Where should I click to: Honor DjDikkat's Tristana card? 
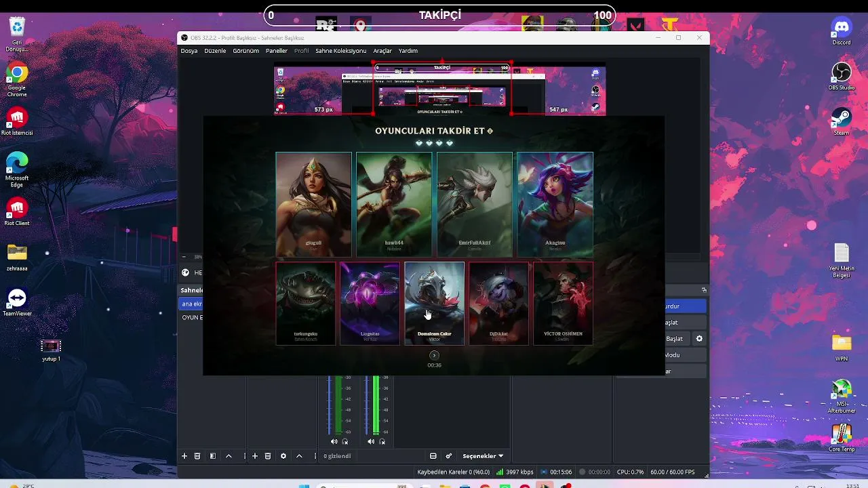498,303
